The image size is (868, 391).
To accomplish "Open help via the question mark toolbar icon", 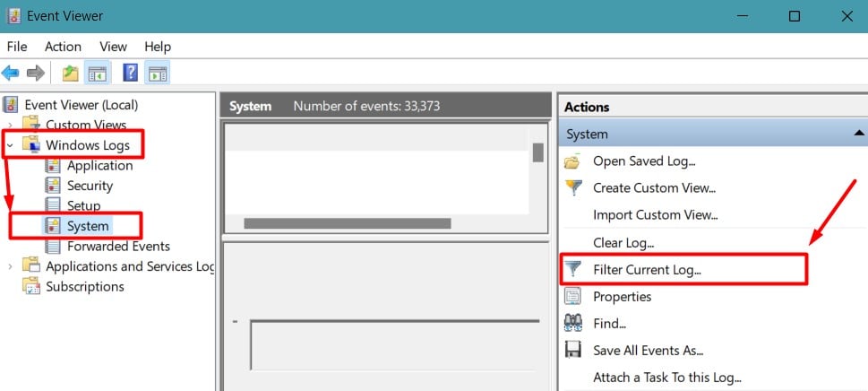I will (130, 73).
